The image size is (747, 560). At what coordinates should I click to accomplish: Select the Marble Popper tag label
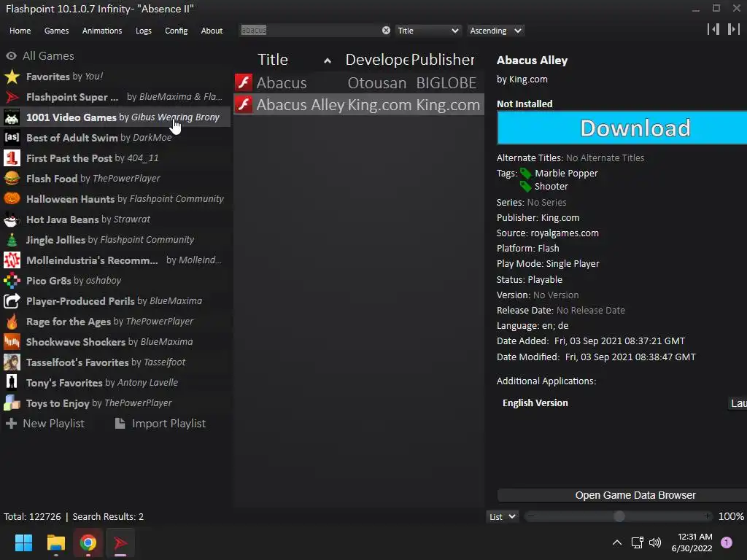(566, 174)
